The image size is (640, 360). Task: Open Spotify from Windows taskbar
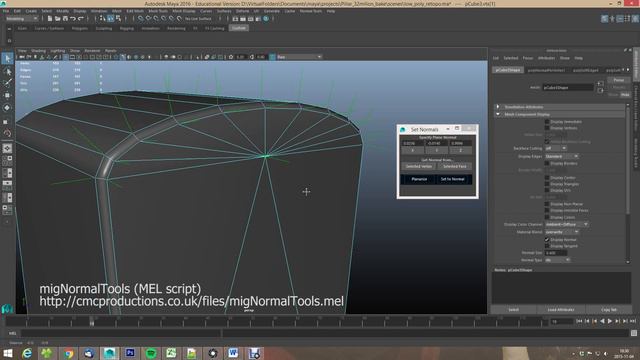point(151,353)
